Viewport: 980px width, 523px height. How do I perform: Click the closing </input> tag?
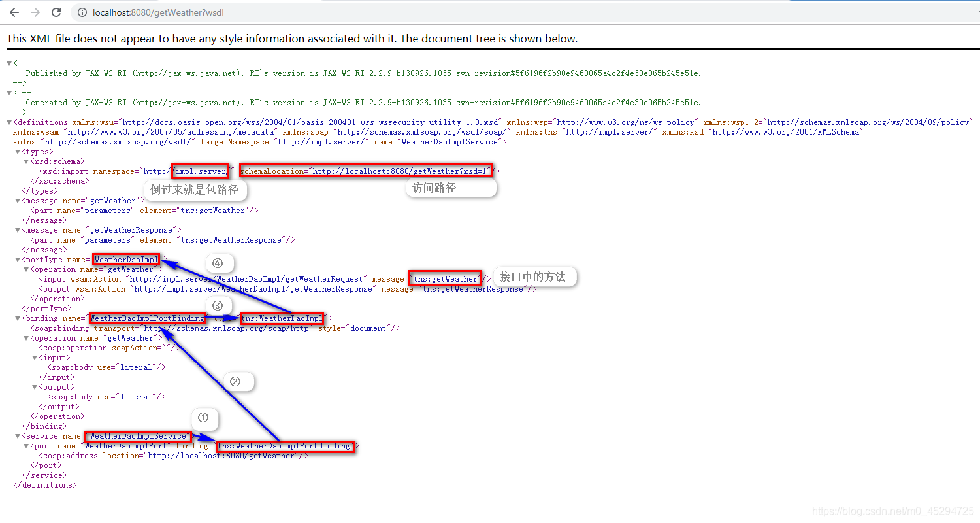coord(57,377)
